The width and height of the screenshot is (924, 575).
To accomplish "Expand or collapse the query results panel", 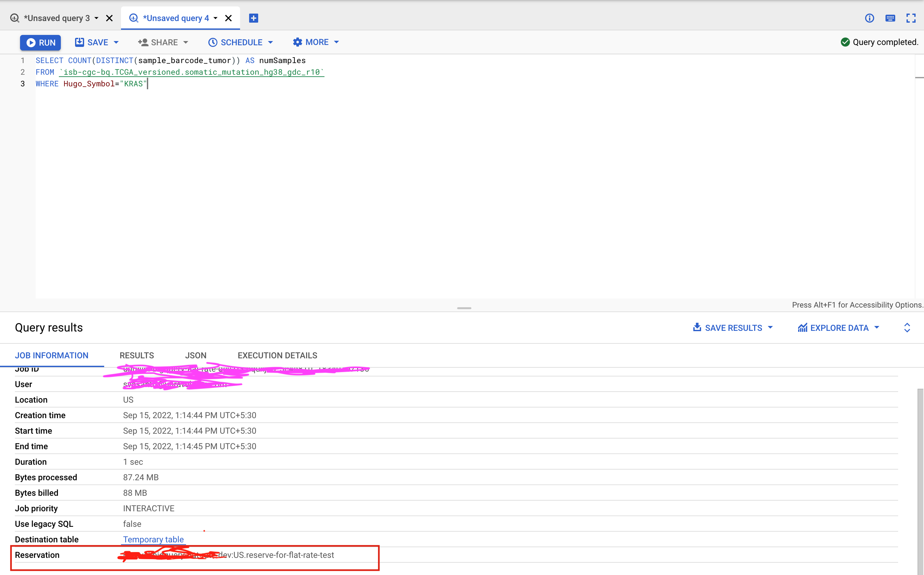I will pos(907,328).
